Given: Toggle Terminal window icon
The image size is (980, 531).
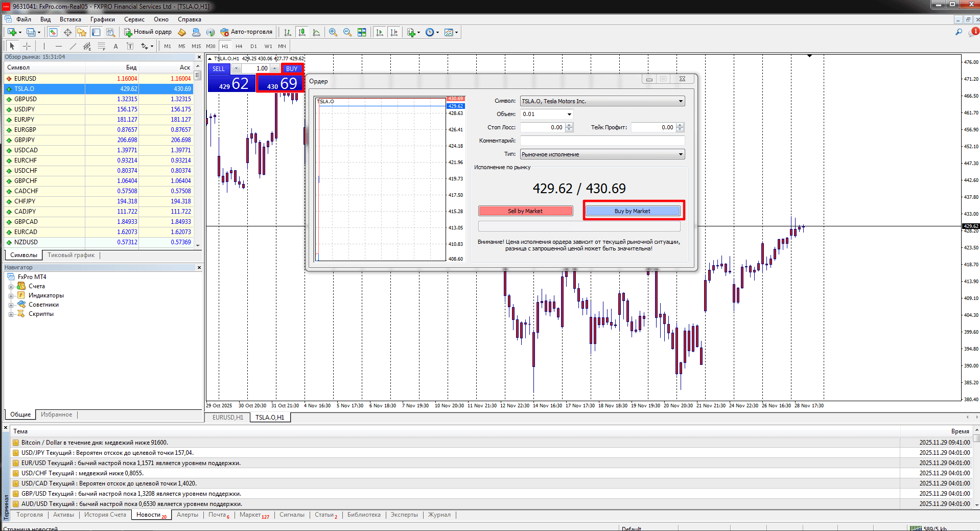Looking at the screenshot, I should coord(96,32).
